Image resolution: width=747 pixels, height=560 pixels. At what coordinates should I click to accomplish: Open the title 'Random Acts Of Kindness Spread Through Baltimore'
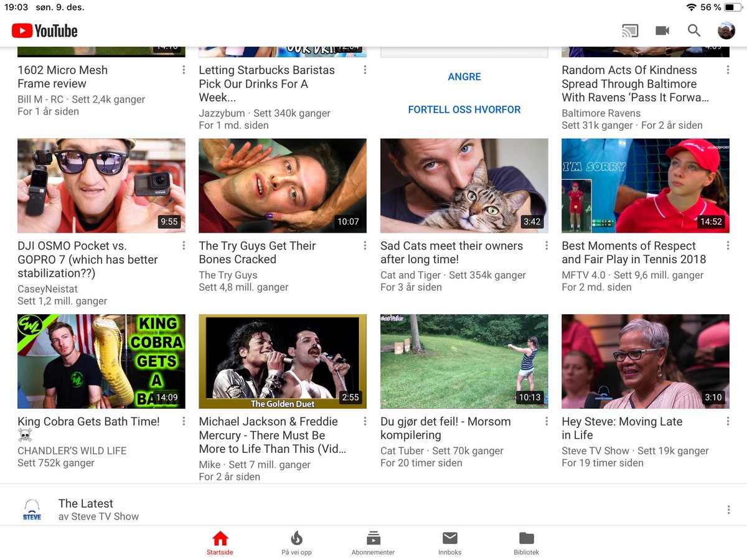635,84
